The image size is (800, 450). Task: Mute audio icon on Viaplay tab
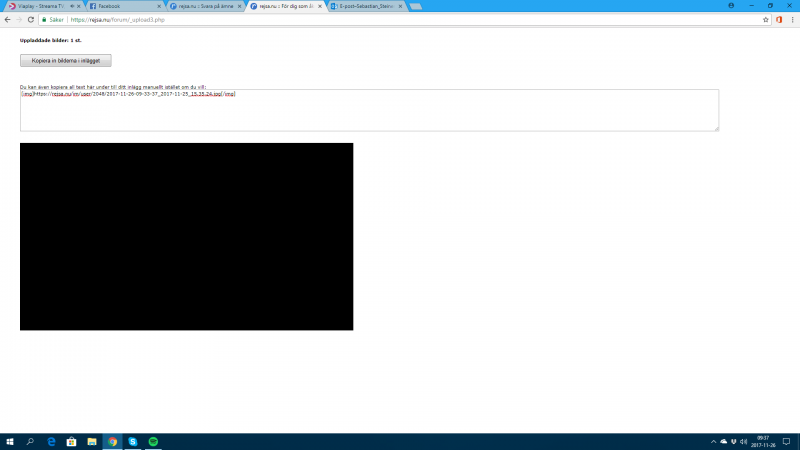(x=72, y=6)
